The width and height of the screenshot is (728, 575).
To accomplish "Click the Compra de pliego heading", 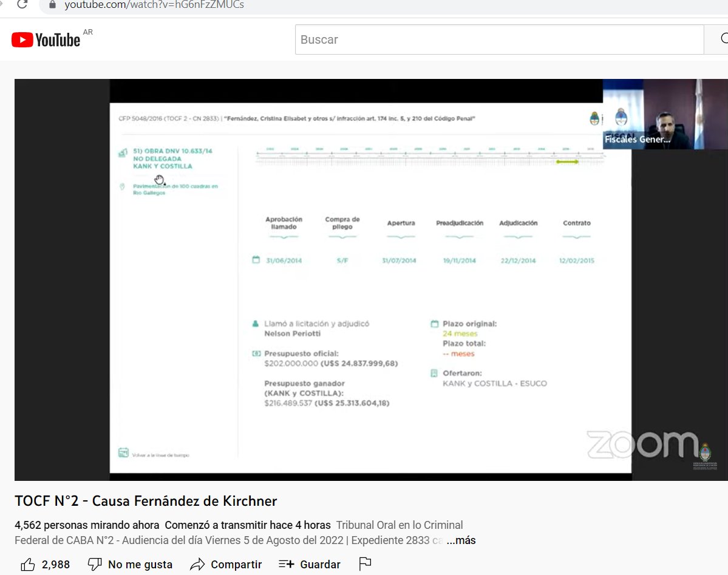I will coord(342,223).
